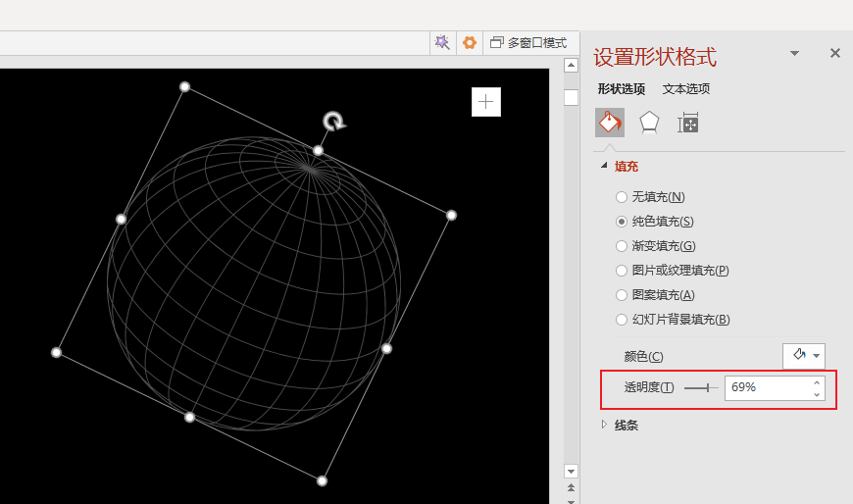This screenshot has height=504, width=853.
Task: Click the vertical scrollbar thumb
Action: (571, 97)
